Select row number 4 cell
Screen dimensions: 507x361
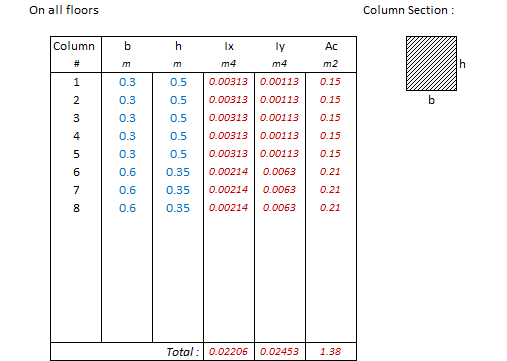(76, 136)
